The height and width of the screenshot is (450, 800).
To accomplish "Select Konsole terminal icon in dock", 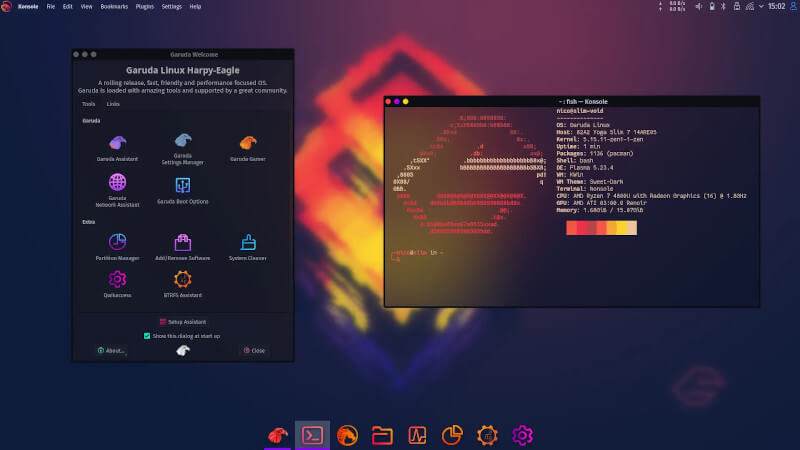I will (312, 435).
